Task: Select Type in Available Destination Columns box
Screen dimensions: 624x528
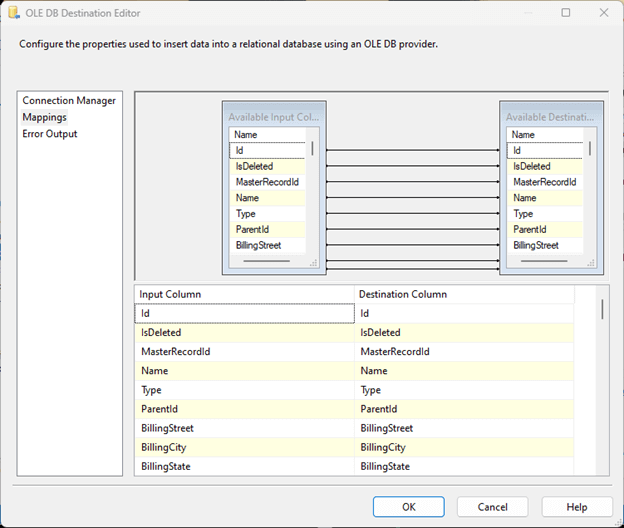Action: coord(545,214)
